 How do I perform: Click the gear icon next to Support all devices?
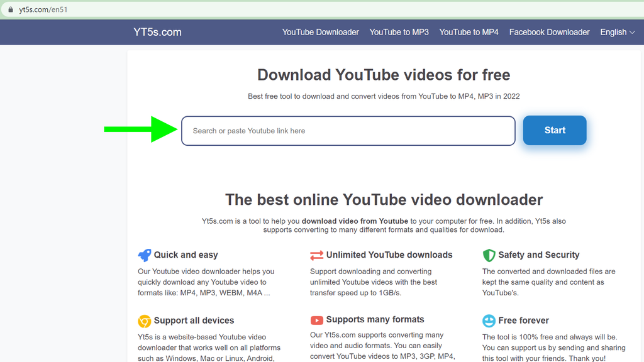pos(144,321)
